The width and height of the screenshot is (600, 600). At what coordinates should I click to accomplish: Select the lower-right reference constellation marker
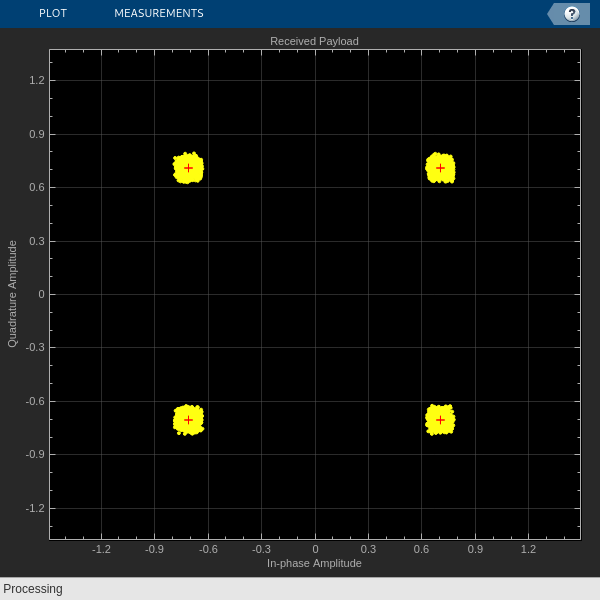point(440,420)
